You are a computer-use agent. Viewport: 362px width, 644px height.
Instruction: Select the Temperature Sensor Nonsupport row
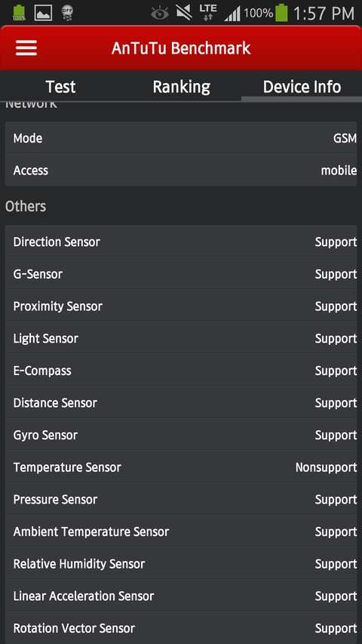click(181, 467)
